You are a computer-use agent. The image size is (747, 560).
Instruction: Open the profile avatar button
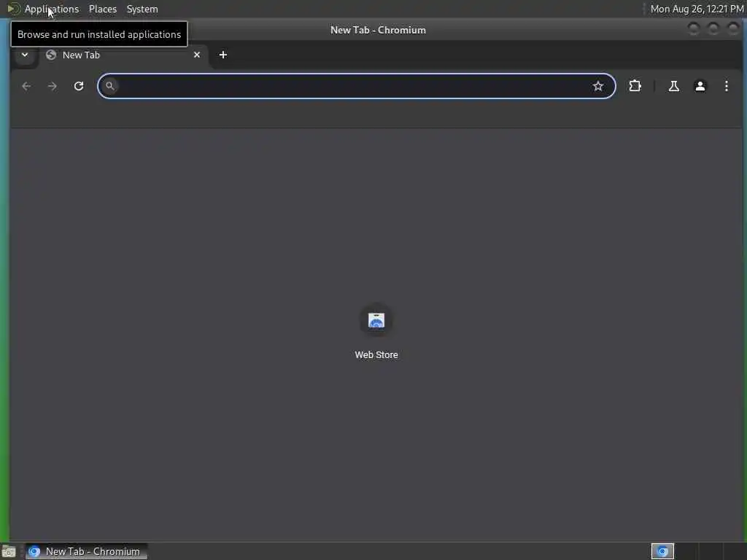coord(700,86)
